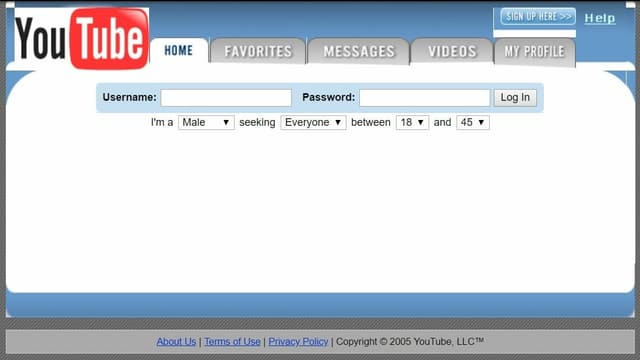The width and height of the screenshot is (640, 360).
Task: Expand the Male gender dropdown
Action: click(x=206, y=122)
